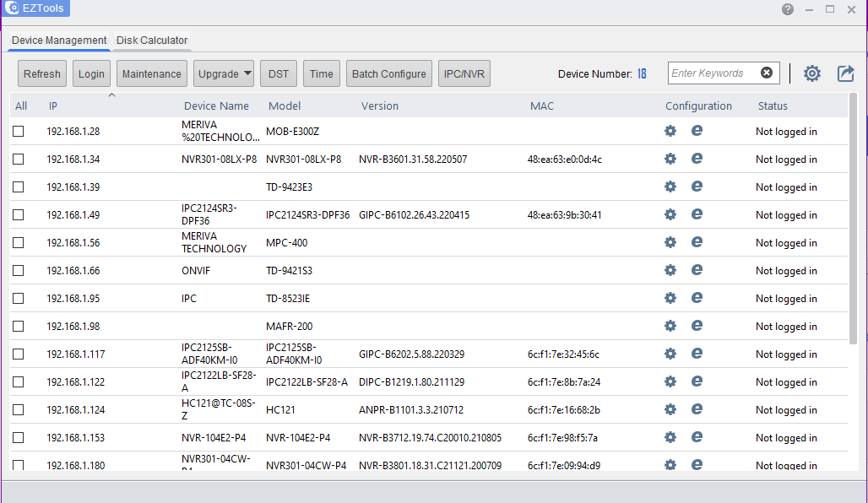
Task: Click the help question mark in the title bar
Action: click(788, 9)
